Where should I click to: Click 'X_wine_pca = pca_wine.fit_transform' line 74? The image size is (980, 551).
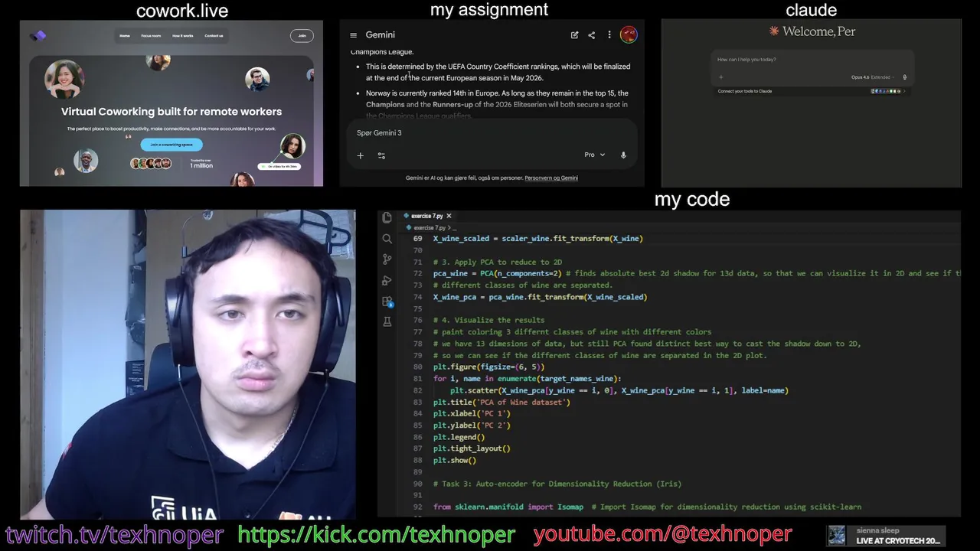tap(540, 297)
